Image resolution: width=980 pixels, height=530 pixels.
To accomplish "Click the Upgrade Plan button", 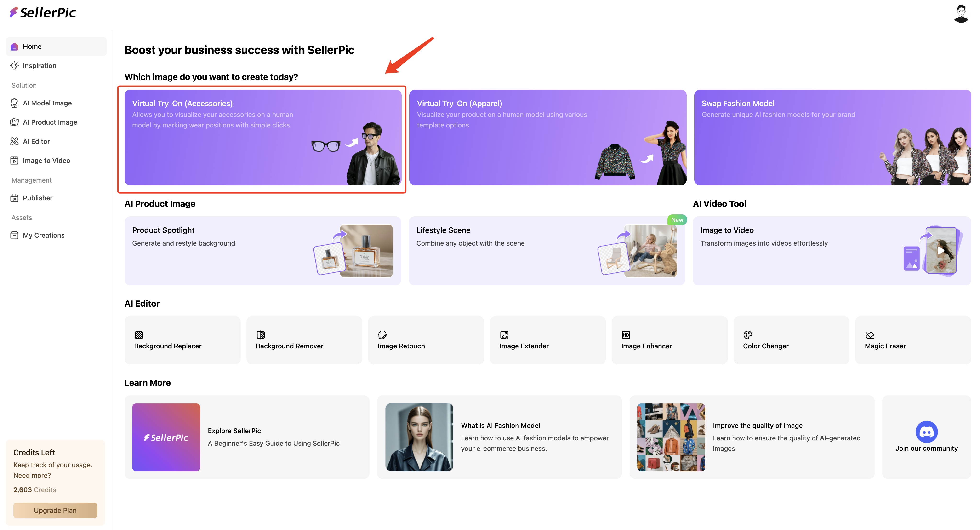I will click(55, 510).
